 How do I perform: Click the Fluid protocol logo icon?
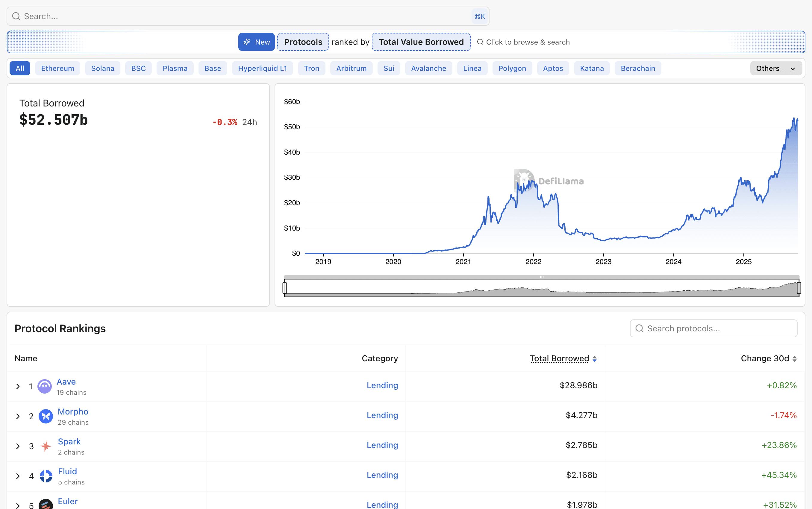[46, 476]
